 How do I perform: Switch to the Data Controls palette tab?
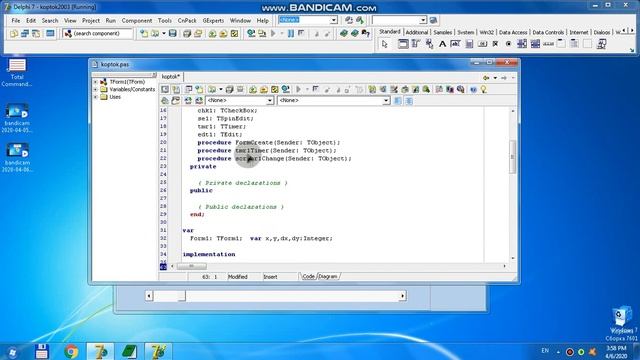tap(548, 32)
